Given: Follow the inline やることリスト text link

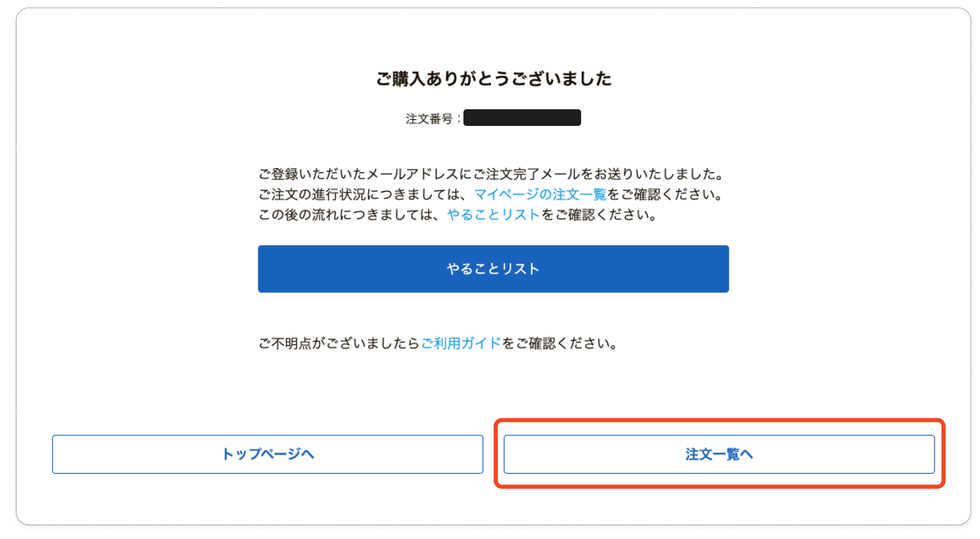Looking at the screenshot, I should click(493, 215).
